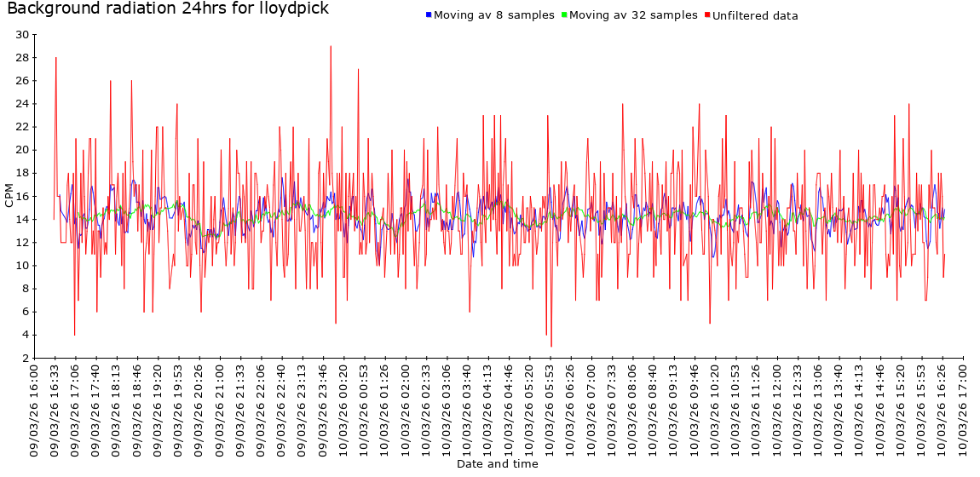Select the chart title "Background radiation 24hrs for lloydpick"
This screenshot has width=980, height=477.
pos(168,9)
